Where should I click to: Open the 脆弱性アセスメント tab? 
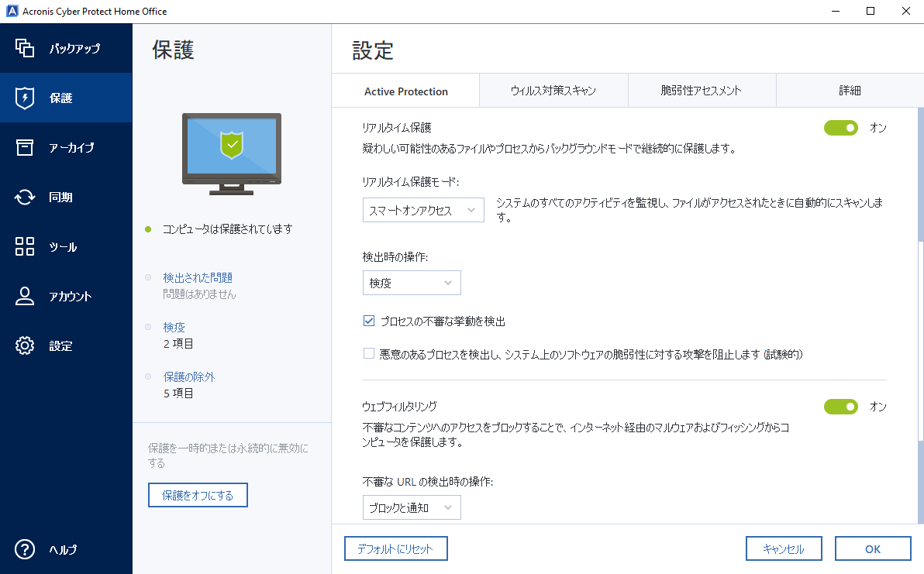pos(702,91)
